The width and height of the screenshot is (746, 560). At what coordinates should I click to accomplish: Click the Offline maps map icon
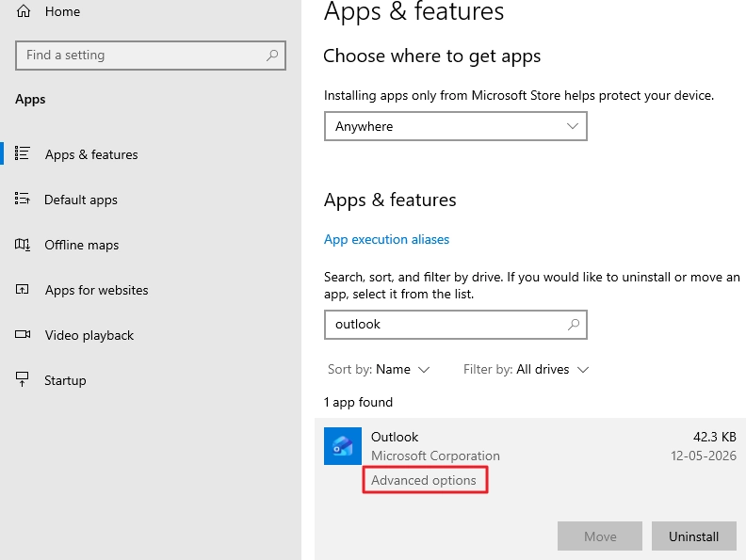click(x=23, y=245)
